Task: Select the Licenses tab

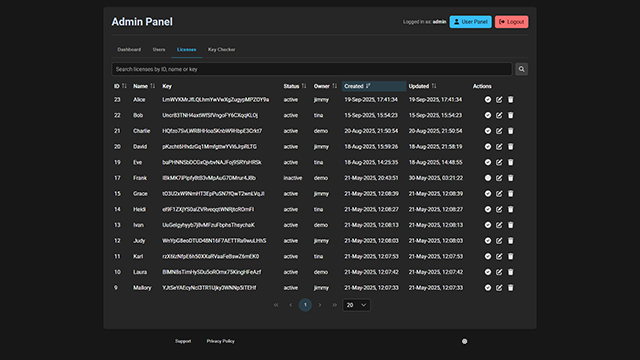Action: tap(187, 49)
